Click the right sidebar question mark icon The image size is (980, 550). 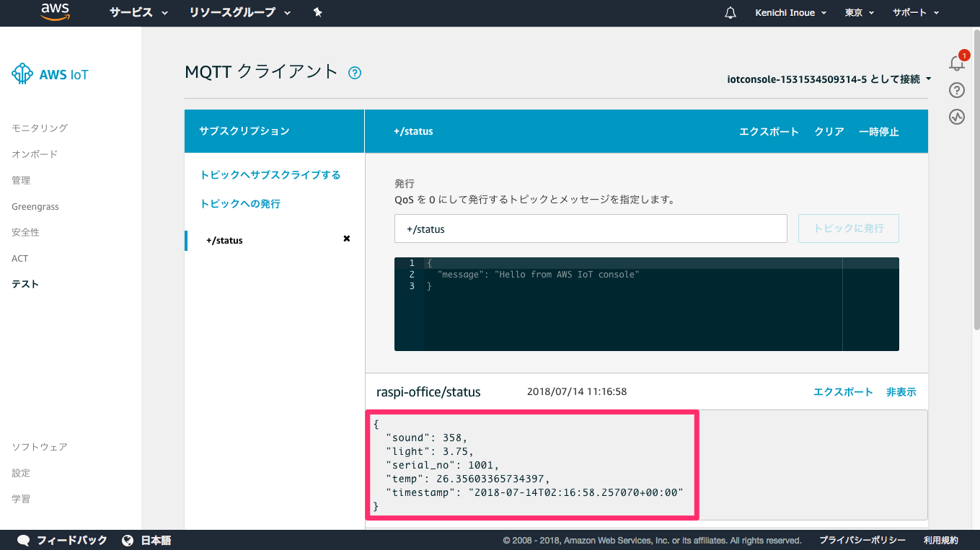point(957,90)
